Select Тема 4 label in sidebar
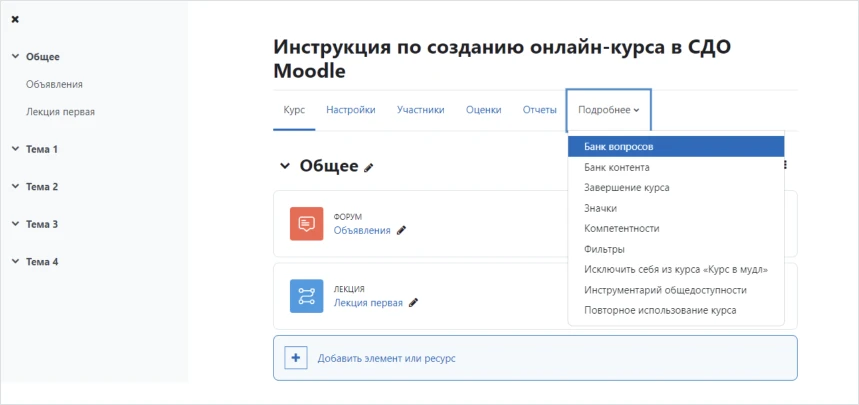Image resolution: width=859 pixels, height=405 pixels. (x=42, y=261)
